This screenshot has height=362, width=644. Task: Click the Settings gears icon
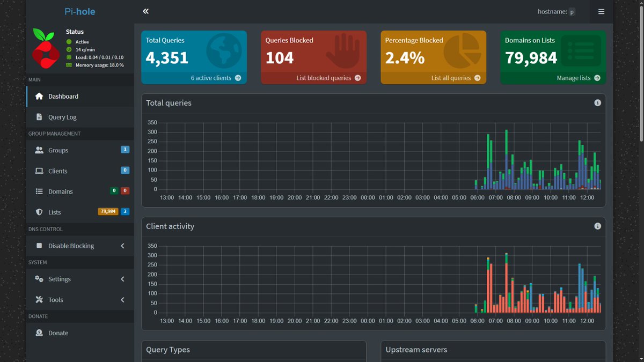(x=39, y=279)
